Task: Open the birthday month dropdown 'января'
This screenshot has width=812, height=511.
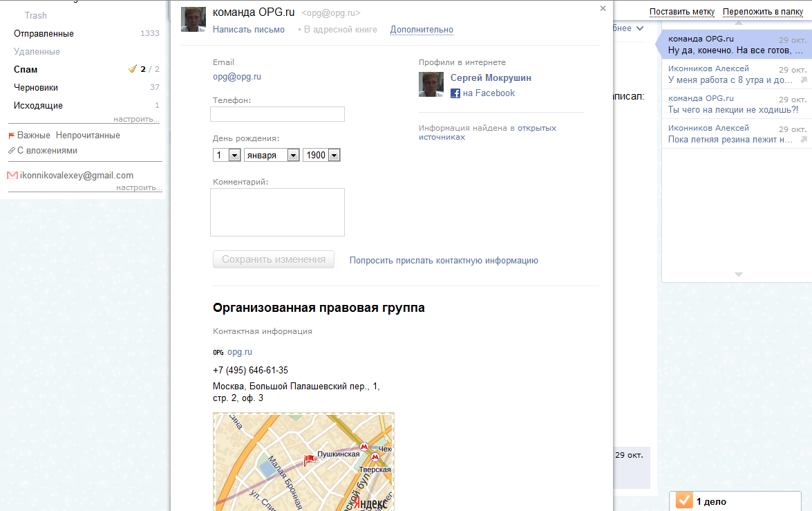Action: point(272,155)
